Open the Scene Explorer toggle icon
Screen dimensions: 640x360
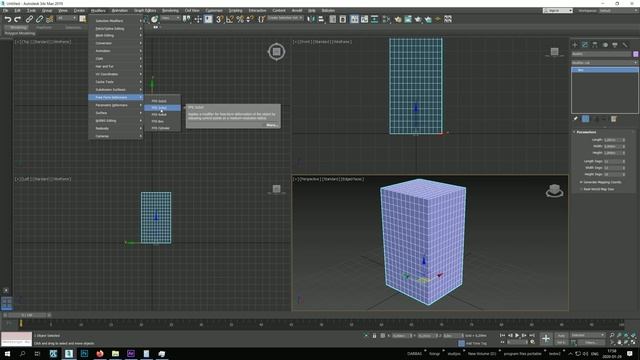pos(333,19)
